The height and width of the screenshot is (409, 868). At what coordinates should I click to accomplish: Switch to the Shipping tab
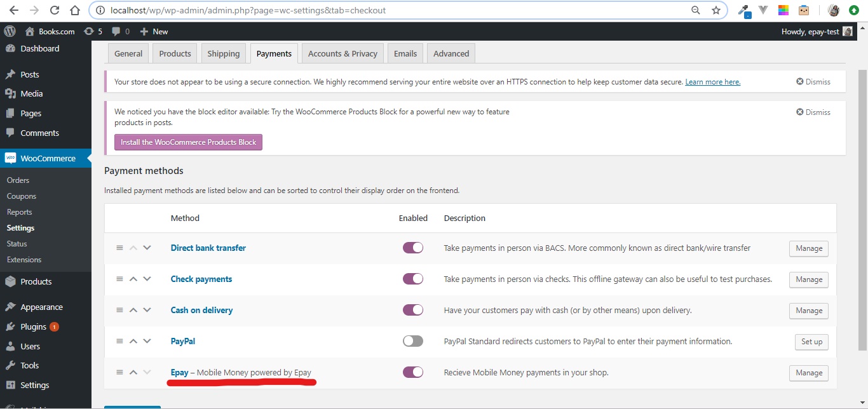224,53
